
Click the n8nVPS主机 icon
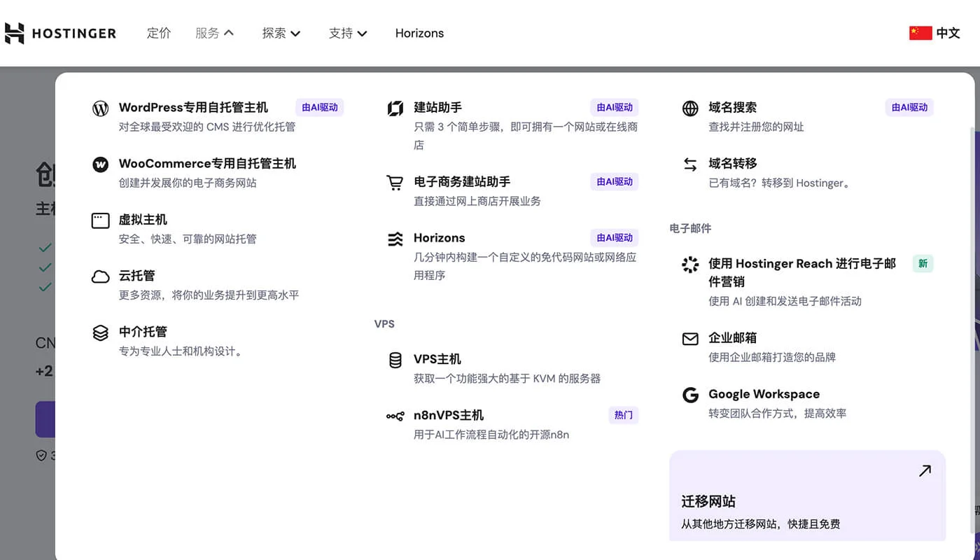[x=395, y=416]
